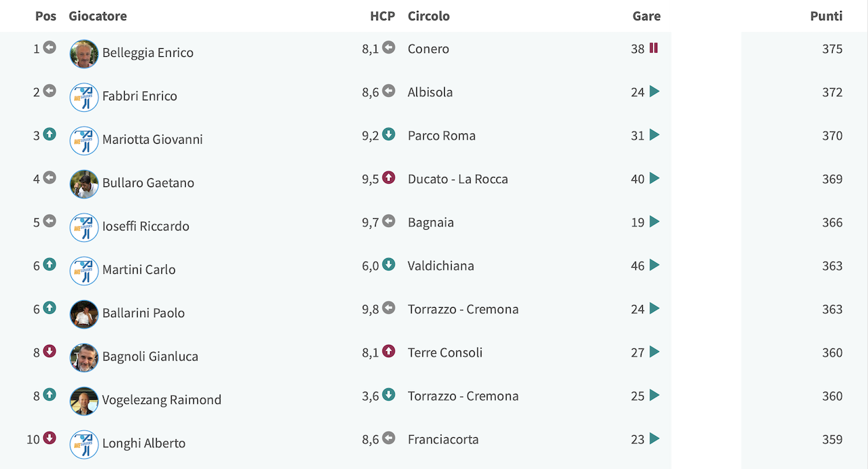
Task: Open Belleggia Enrico's profile photo
Action: pos(84,54)
